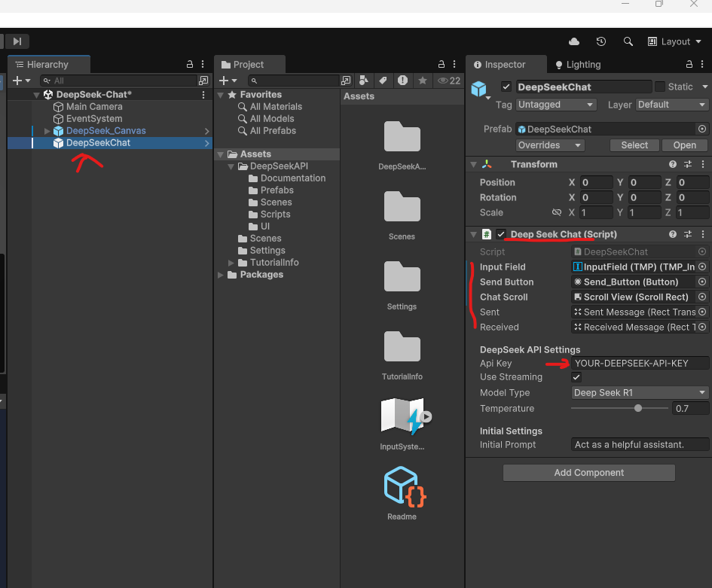Click the global search magnifier icon
This screenshot has width=712, height=588.
click(628, 41)
